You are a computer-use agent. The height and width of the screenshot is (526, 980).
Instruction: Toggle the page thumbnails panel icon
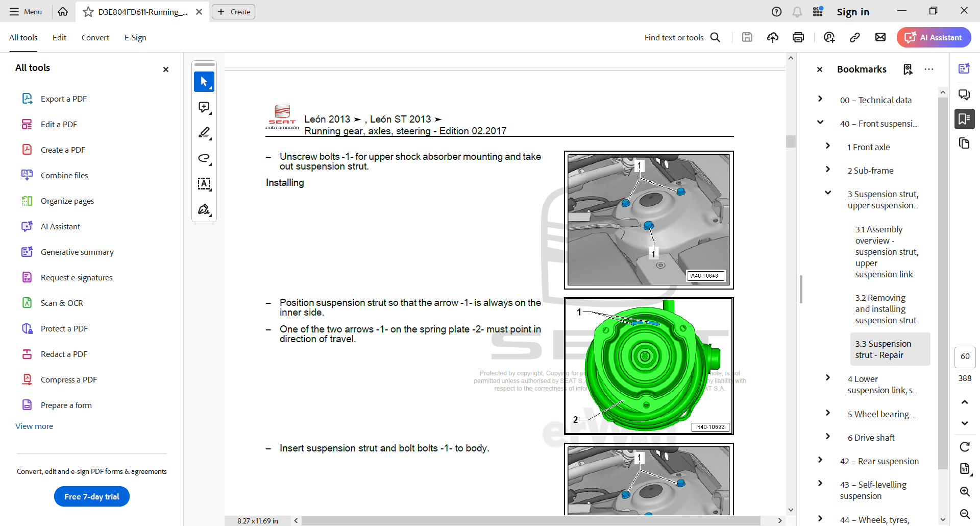[x=964, y=144]
